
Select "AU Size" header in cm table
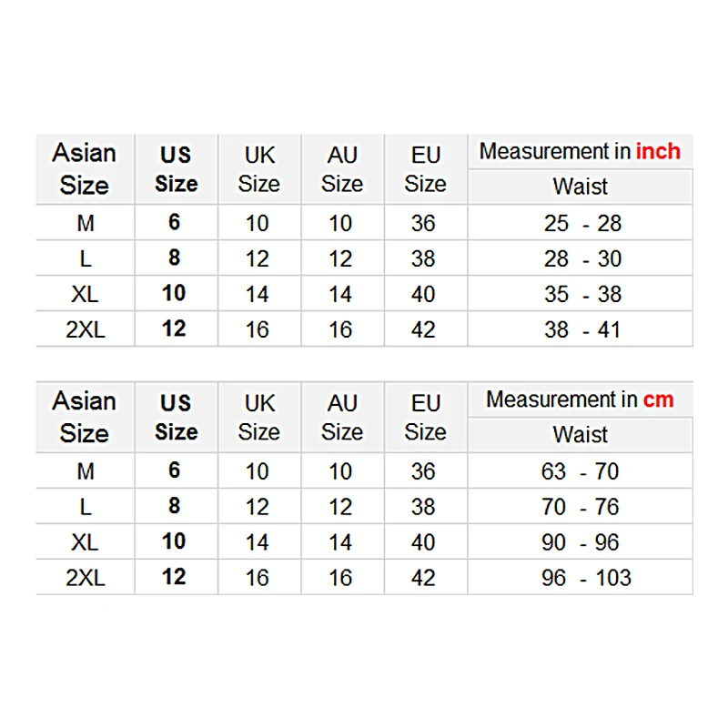pyautogui.click(x=342, y=417)
